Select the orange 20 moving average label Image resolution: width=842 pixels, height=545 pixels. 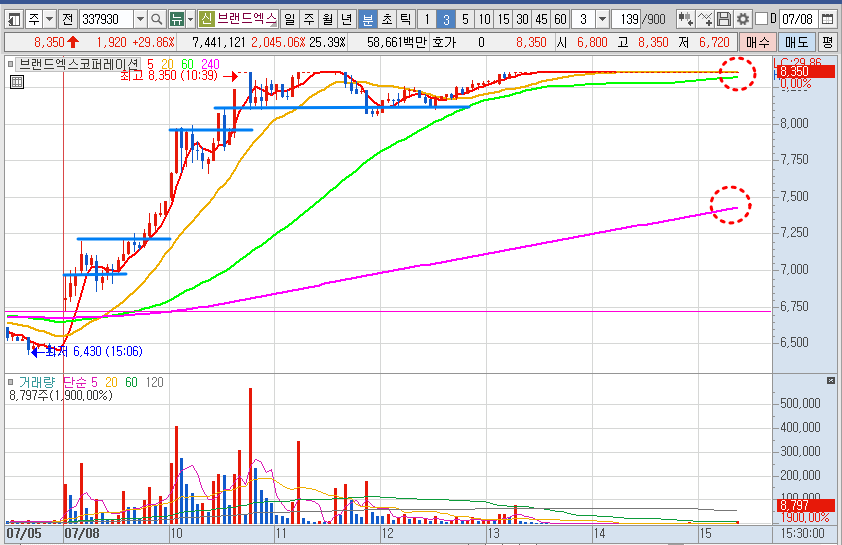(x=168, y=64)
